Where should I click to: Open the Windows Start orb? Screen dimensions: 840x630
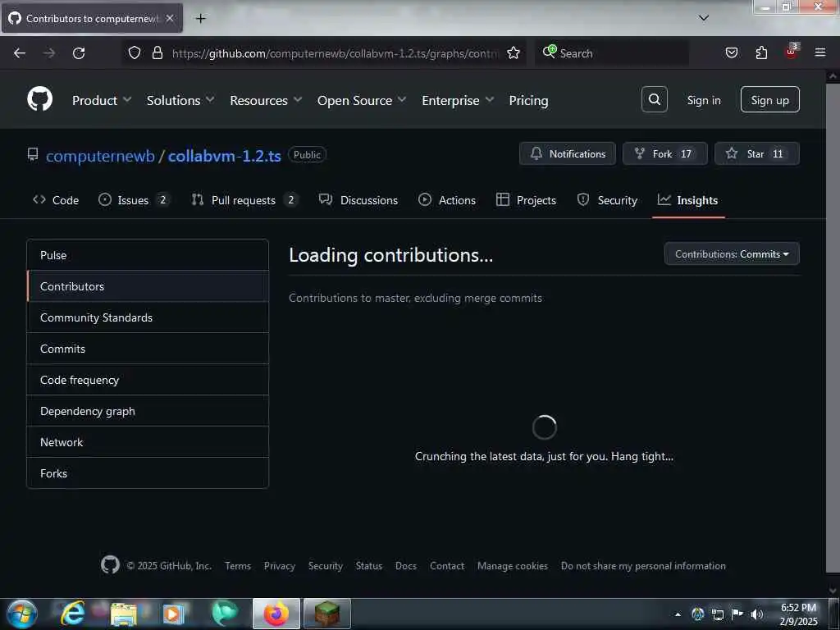(22, 614)
